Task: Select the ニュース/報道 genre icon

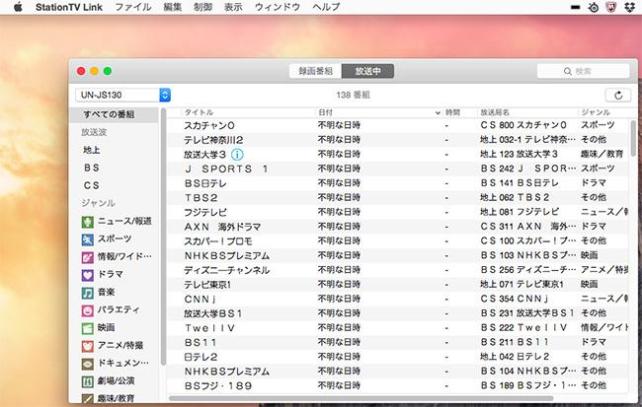Action: (x=88, y=221)
